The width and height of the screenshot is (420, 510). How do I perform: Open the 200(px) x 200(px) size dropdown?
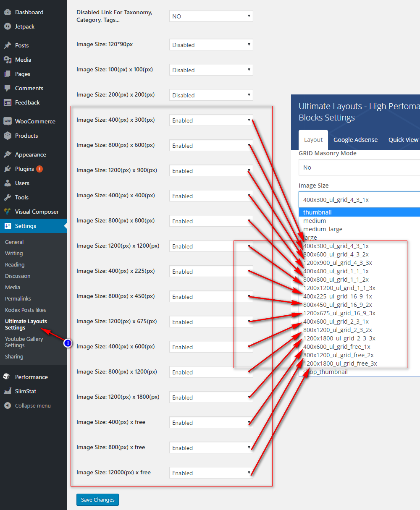211,95
